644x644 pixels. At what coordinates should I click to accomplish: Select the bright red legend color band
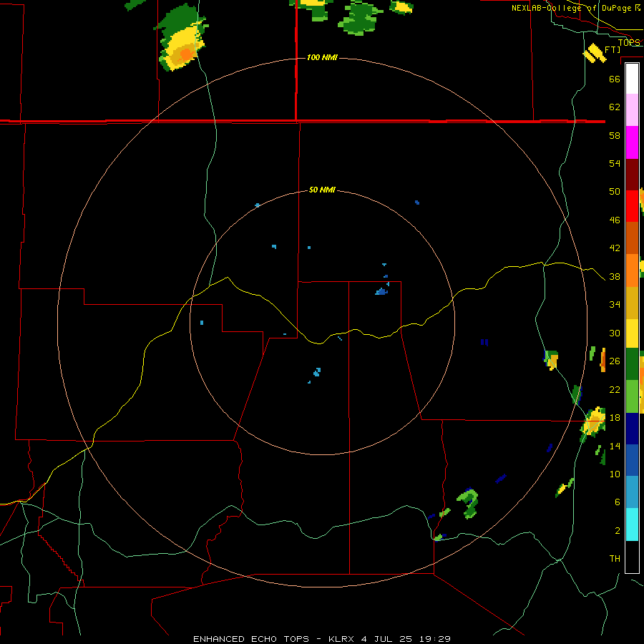pos(632,206)
